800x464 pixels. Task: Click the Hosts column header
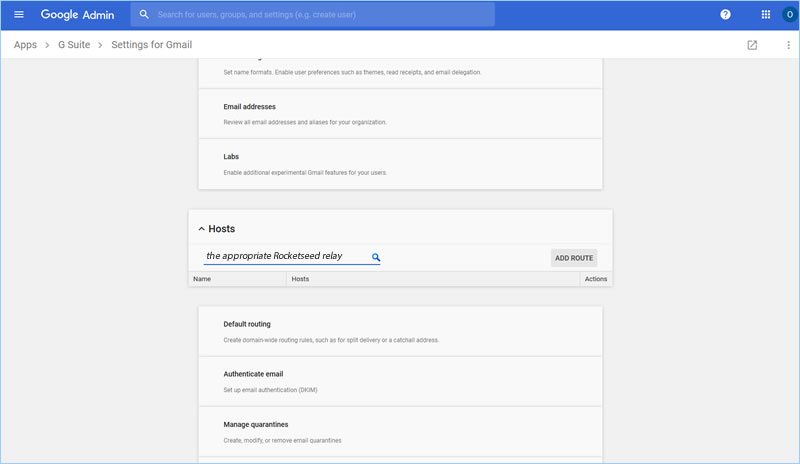pyautogui.click(x=300, y=279)
